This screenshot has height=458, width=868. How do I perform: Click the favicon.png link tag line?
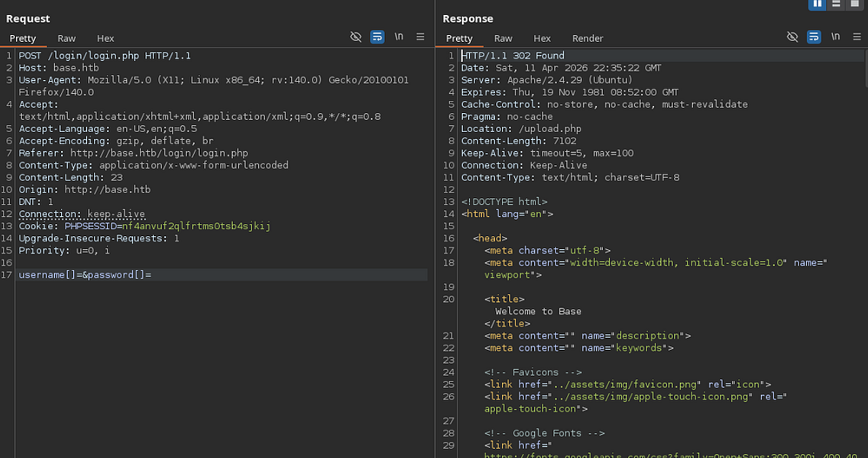tap(628, 384)
